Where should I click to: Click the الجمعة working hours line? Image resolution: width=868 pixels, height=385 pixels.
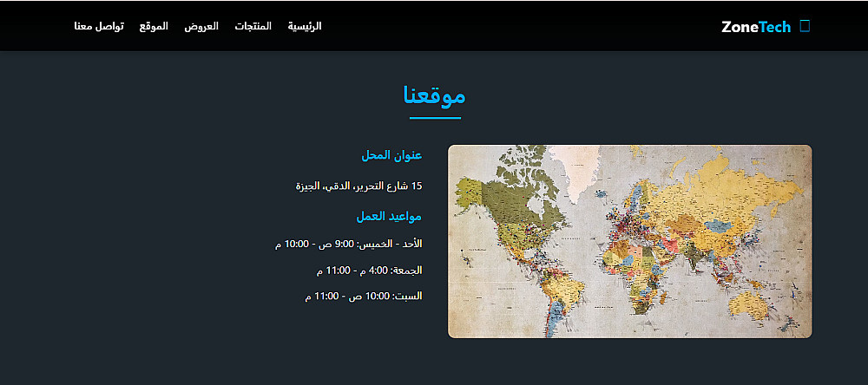pos(369,271)
